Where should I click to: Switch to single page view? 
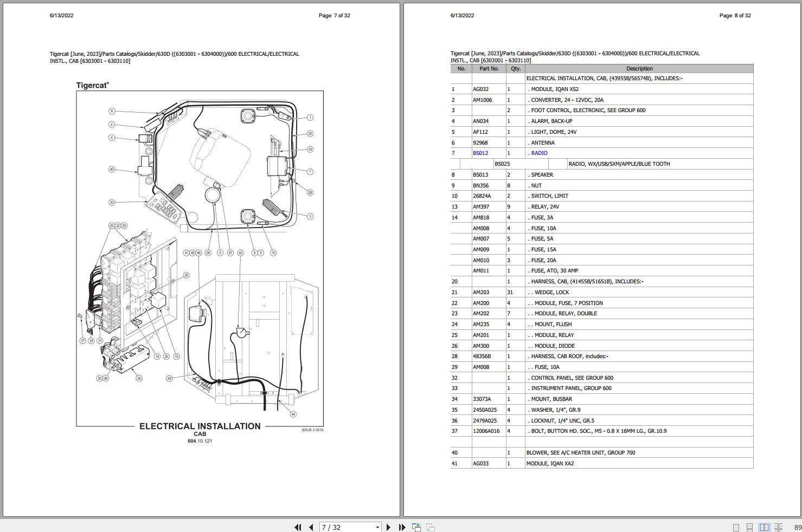(736, 527)
